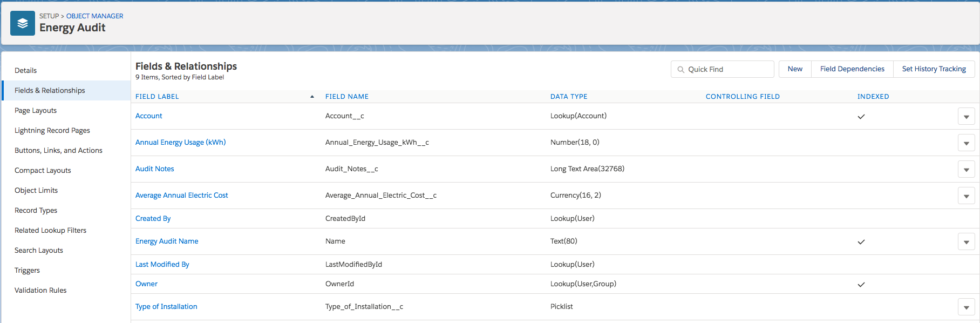Follow the OBJECT MANAGER breadcrumb link
Image resolution: width=980 pixels, height=323 pixels.
(94, 16)
